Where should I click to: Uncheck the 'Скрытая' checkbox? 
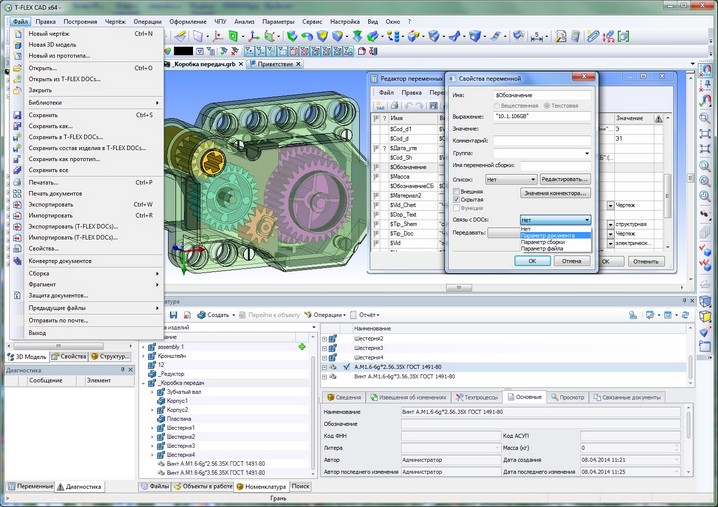tap(456, 200)
